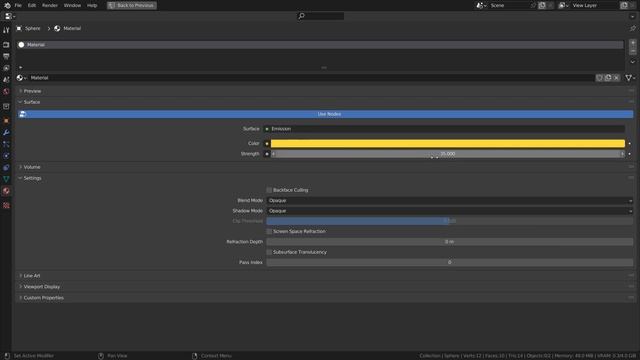Remove the material slot with minus
The width and height of the screenshot is (640, 360).
[x=633, y=51]
